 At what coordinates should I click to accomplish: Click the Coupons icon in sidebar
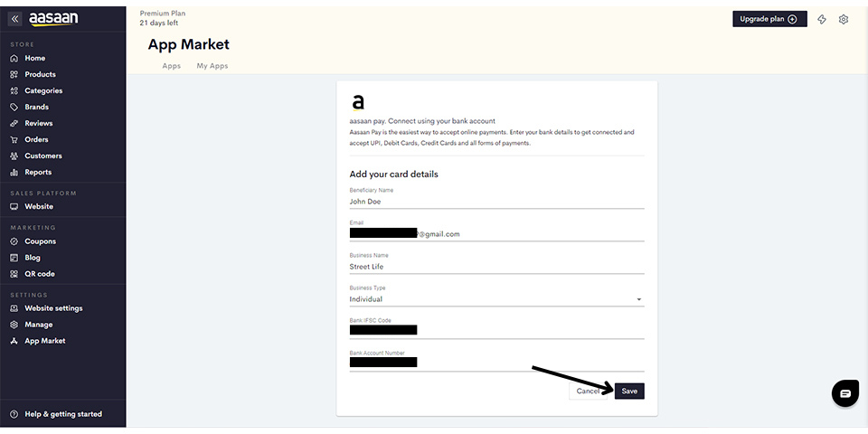click(14, 241)
